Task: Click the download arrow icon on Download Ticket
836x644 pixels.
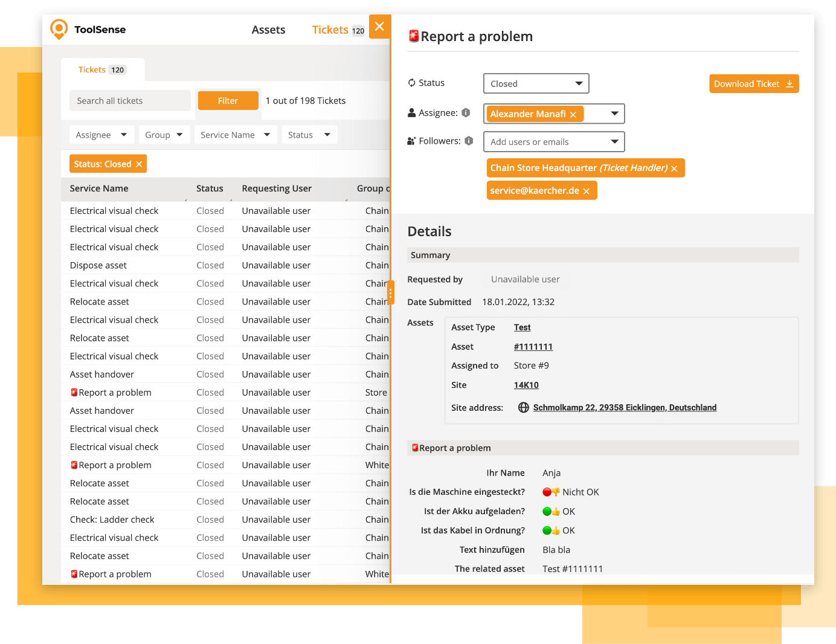Action: (790, 83)
